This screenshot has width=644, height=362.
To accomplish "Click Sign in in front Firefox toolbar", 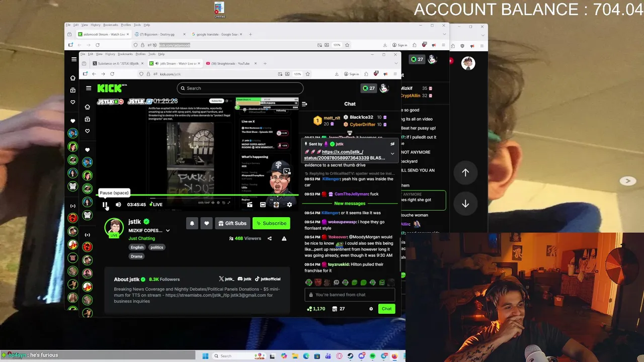I will click(352, 74).
